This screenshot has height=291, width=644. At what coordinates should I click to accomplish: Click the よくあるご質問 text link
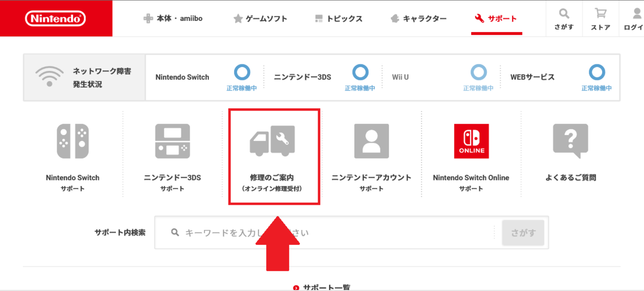pos(570,178)
